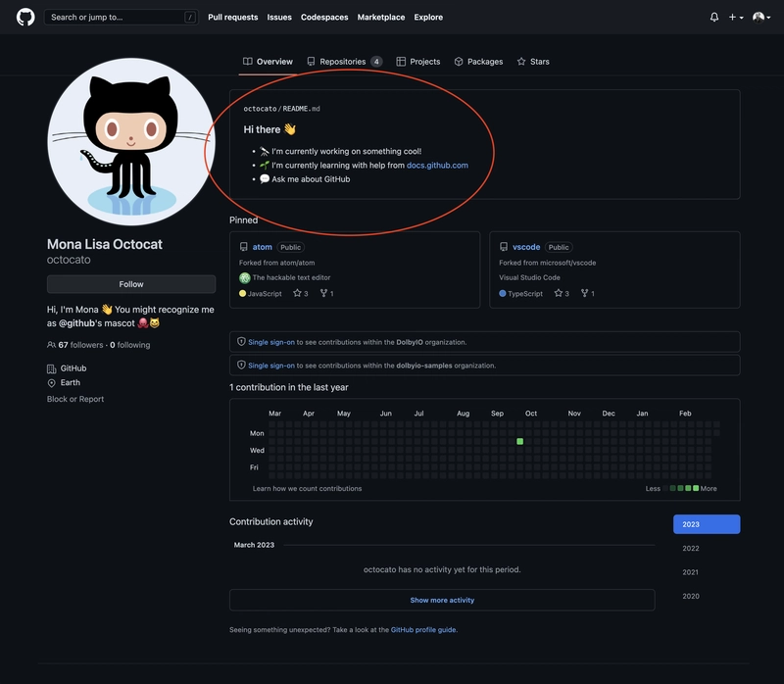Viewport: 784px width, 684px height.
Task: Click the Stars tab star icon
Action: coord(521,62)
